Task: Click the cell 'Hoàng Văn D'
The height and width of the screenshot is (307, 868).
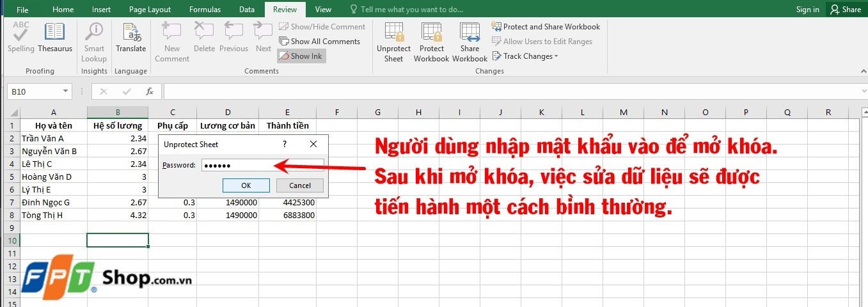Action: click(53, 177)
